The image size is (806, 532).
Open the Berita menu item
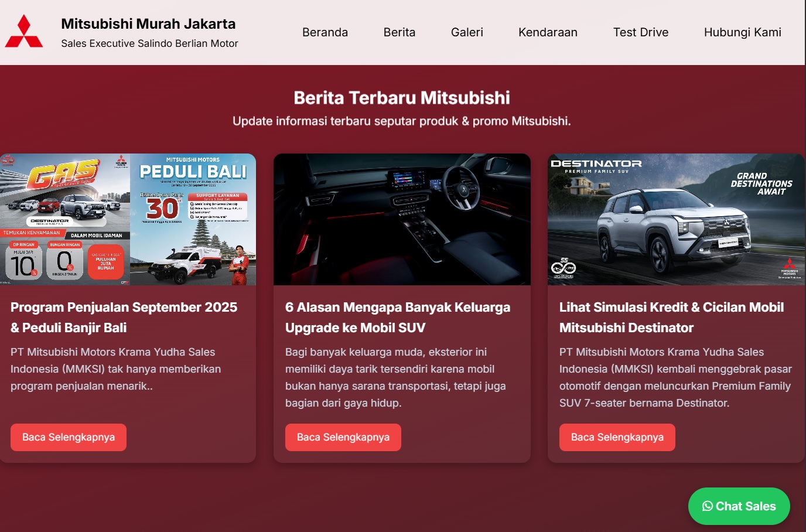click(x=399, y=32)
